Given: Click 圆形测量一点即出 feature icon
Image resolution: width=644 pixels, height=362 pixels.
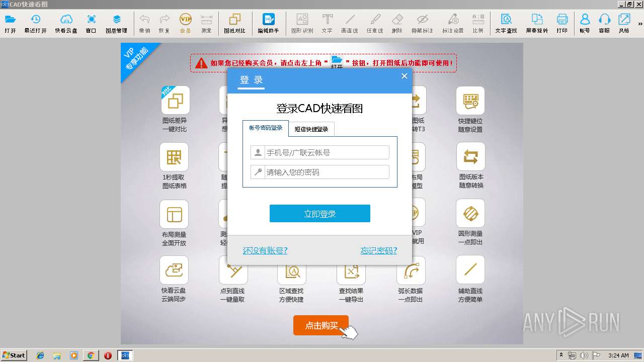Looking at the screenshot, I should pos(470,214).
